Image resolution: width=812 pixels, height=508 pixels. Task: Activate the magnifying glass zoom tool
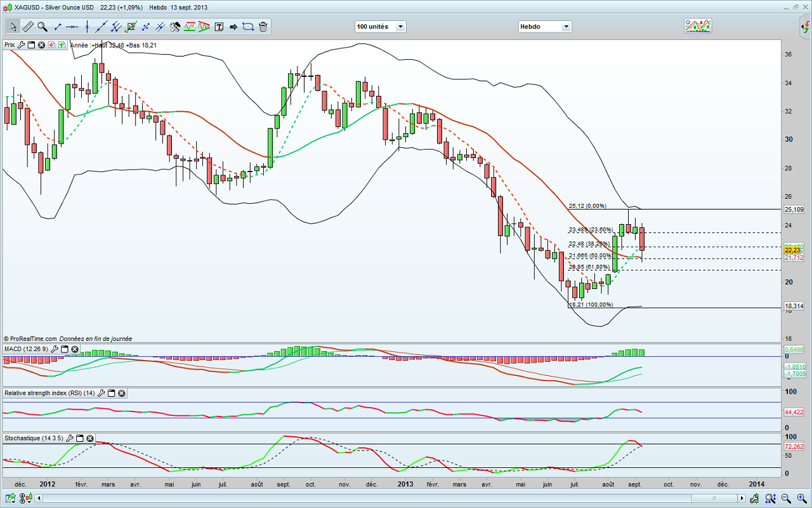point(43,27)
